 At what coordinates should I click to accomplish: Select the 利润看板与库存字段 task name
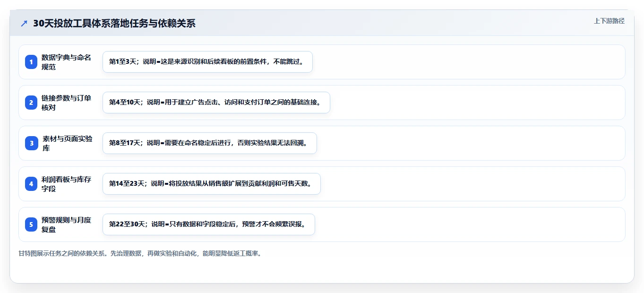tap(66, 184)
